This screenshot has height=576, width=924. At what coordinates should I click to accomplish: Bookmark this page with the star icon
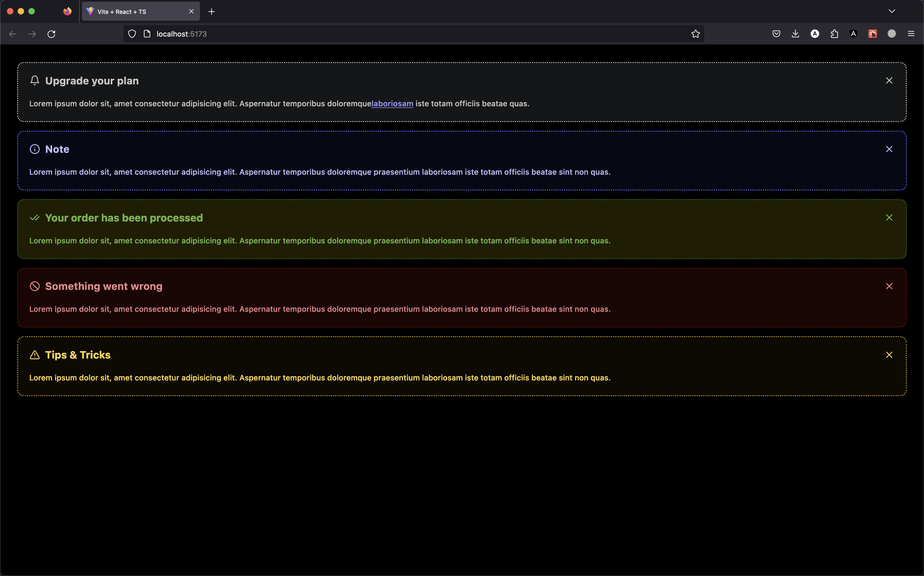tap(695, 34)
